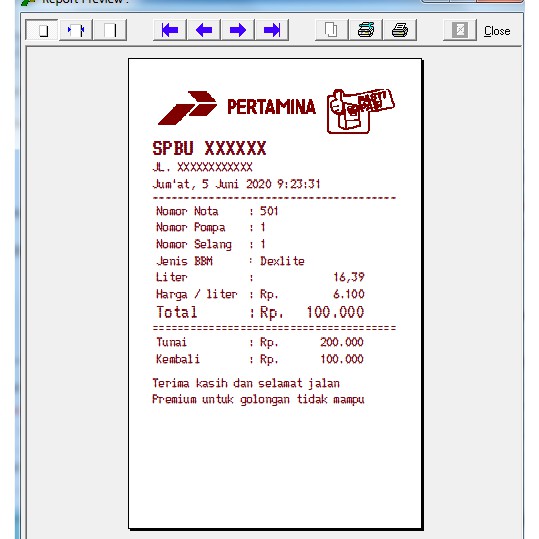
Task: Click the thumbs-up stamp image on receipt
Action: 361,111
